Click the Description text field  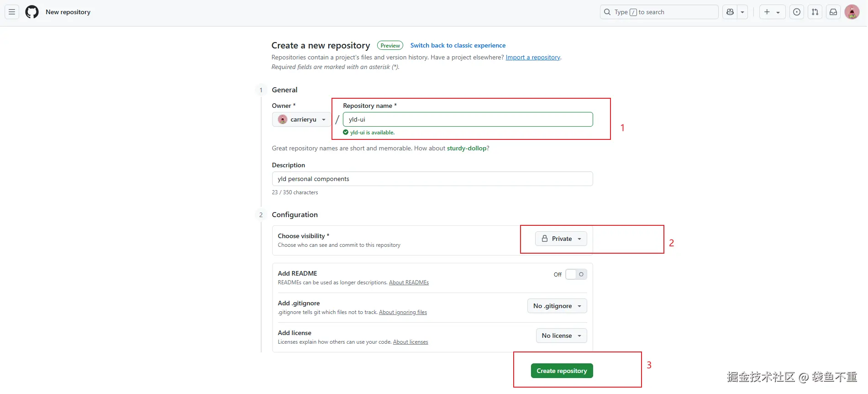(x=432, y=179)
